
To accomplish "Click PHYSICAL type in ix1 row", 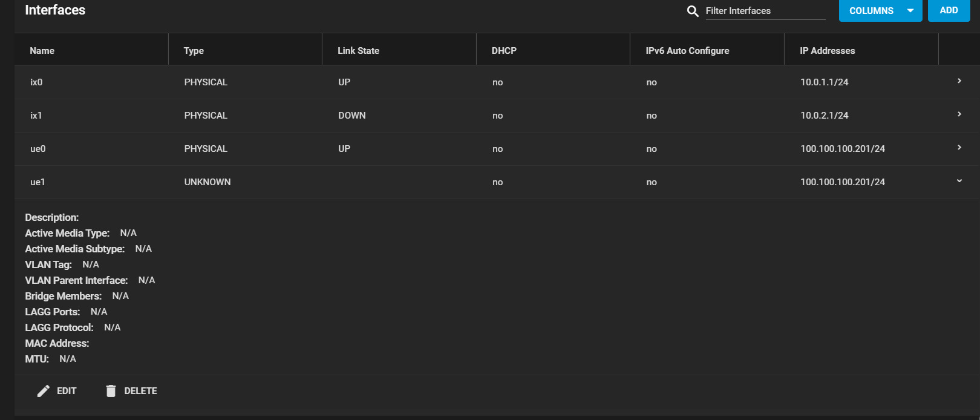I will coord(206,116).
